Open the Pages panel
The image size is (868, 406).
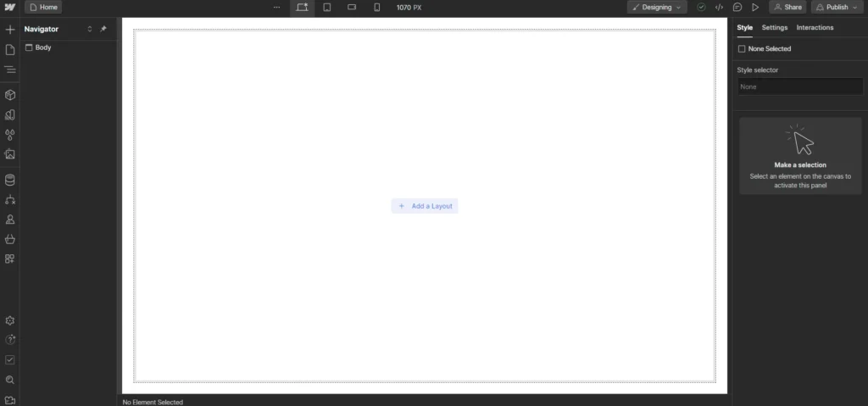(10, 50)
